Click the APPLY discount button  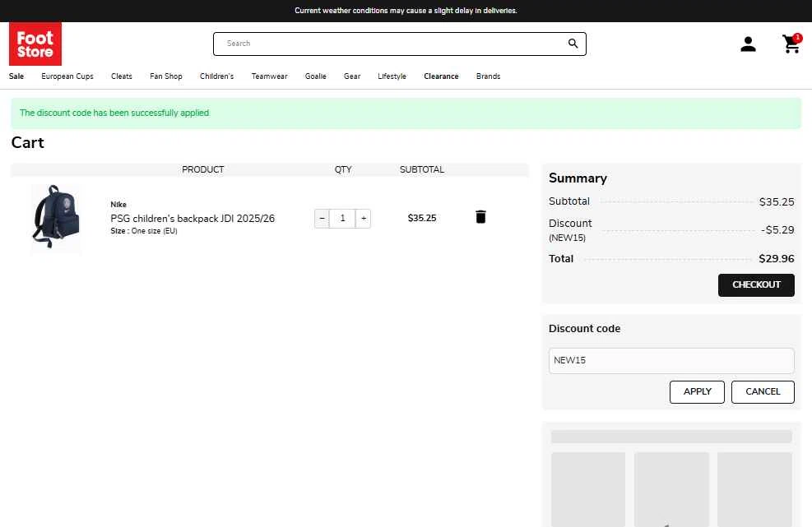pos(697,392)
